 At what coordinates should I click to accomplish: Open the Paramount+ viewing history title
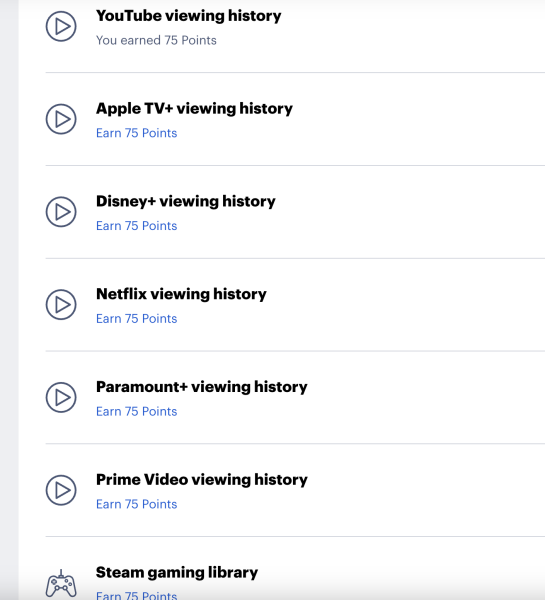point(202,387)
